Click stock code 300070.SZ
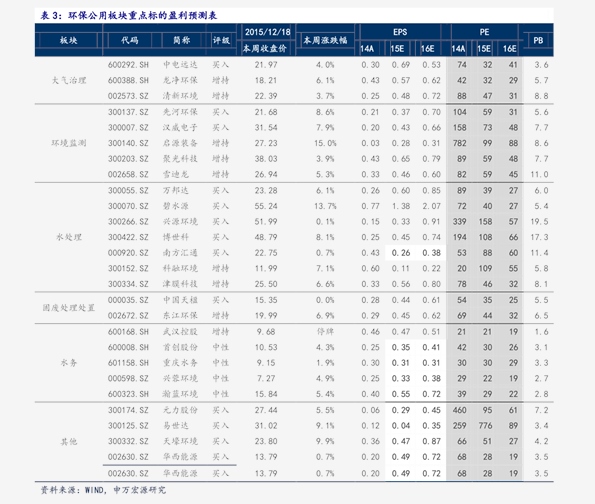 128,206
